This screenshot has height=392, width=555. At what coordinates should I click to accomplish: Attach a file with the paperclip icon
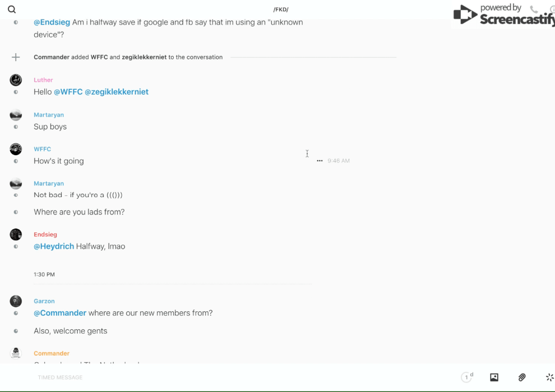coord(522,377)
